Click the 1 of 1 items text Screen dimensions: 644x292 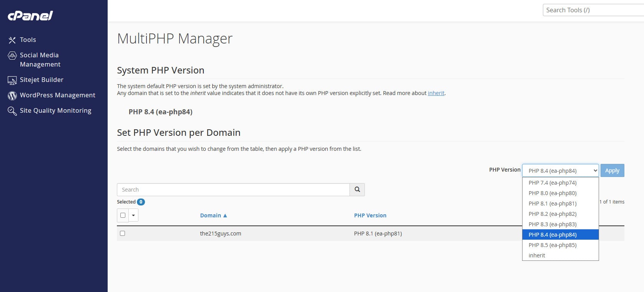tap(612, 202)
